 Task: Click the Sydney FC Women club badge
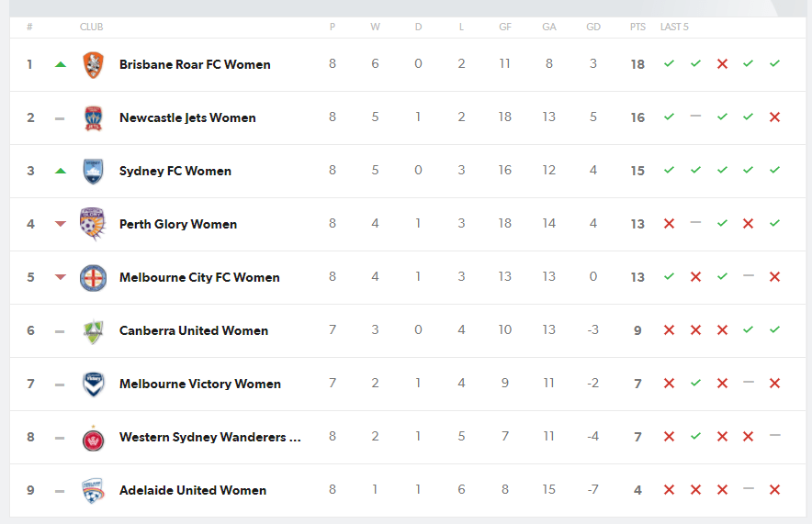pyautogui.click(x=93, y=172)
